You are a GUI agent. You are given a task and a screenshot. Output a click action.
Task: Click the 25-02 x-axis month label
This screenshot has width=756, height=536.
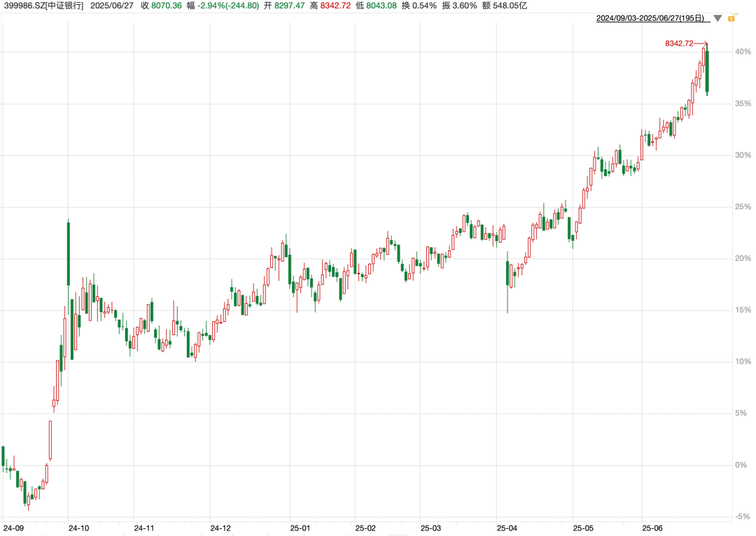[365, 528]
